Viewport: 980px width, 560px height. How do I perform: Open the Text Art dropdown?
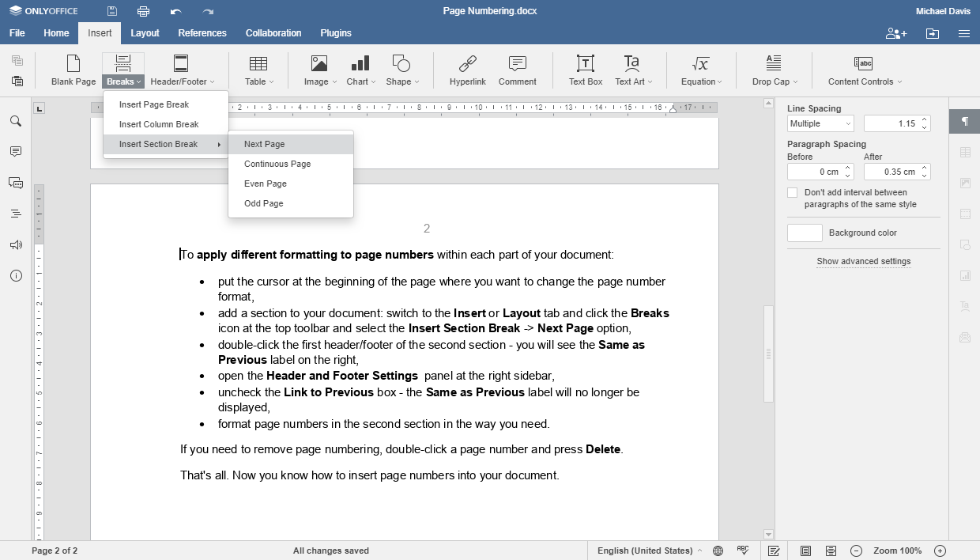click(x=634, y=81)
